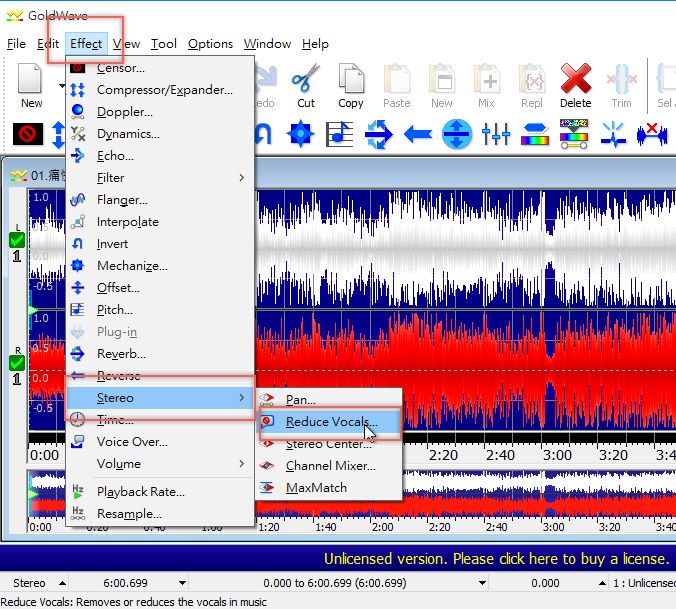This screenshot has width=676, height=609.
Task: Open the Options menu
Action: click(x=210, y=44)
